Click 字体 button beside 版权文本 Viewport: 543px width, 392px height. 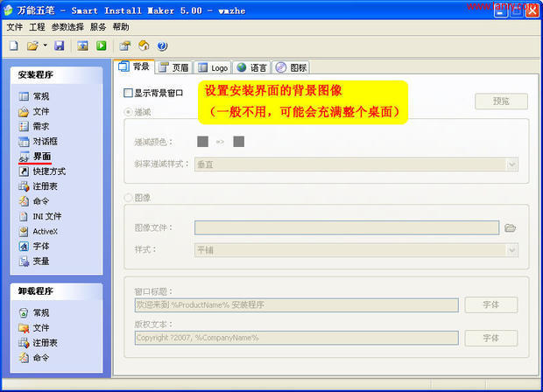[x=491, y=338]
